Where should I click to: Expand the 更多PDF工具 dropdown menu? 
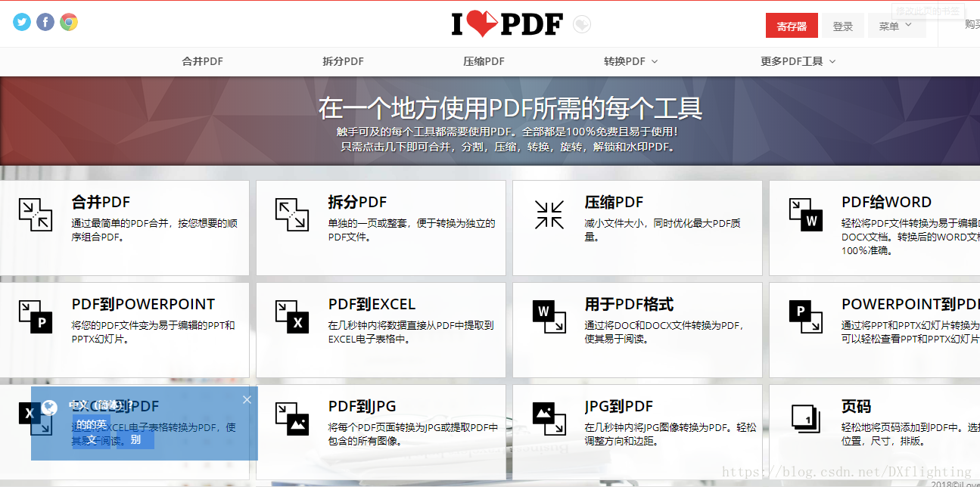pos(798,61)
